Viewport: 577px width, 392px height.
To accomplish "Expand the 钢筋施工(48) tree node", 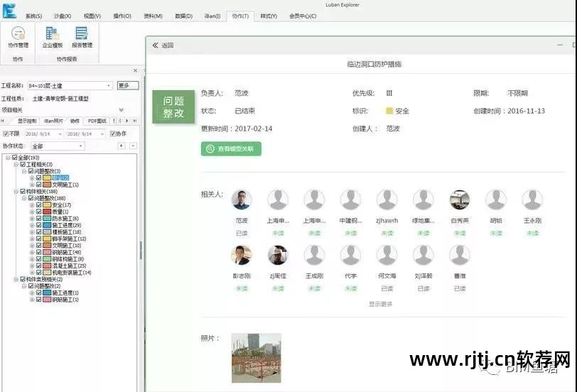I will 31,252.
